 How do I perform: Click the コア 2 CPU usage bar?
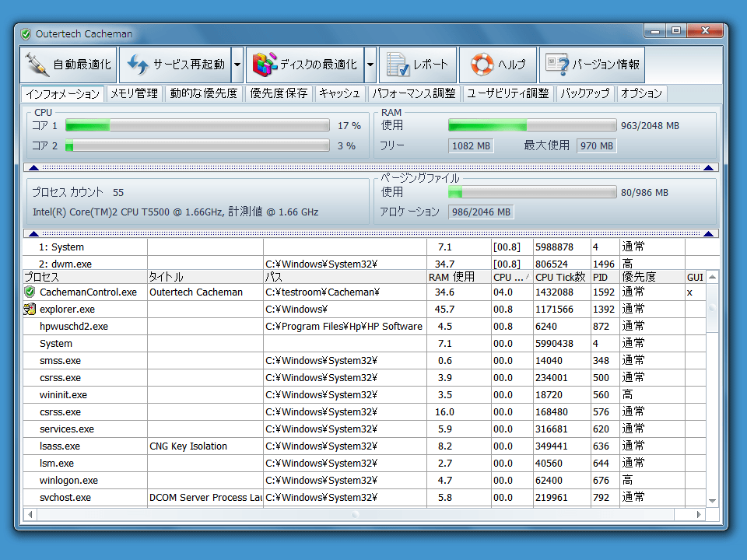click(x=197, y=145)
